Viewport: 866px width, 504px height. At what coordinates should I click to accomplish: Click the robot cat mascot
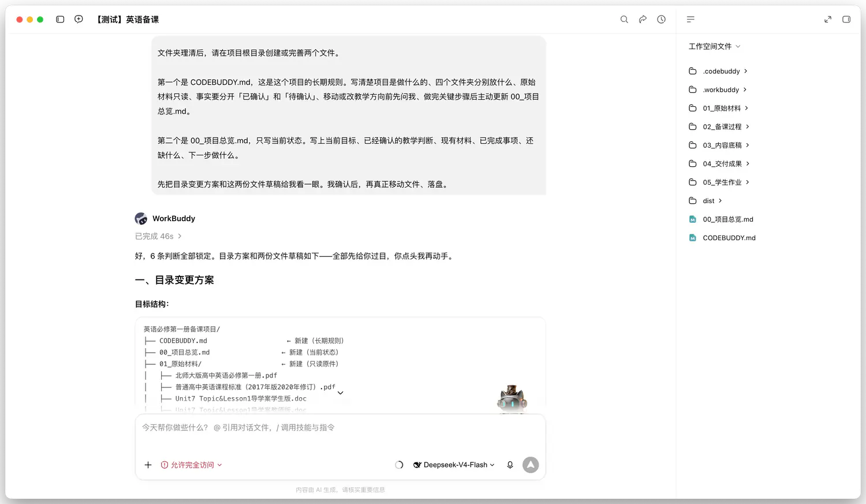pos(512,399)
